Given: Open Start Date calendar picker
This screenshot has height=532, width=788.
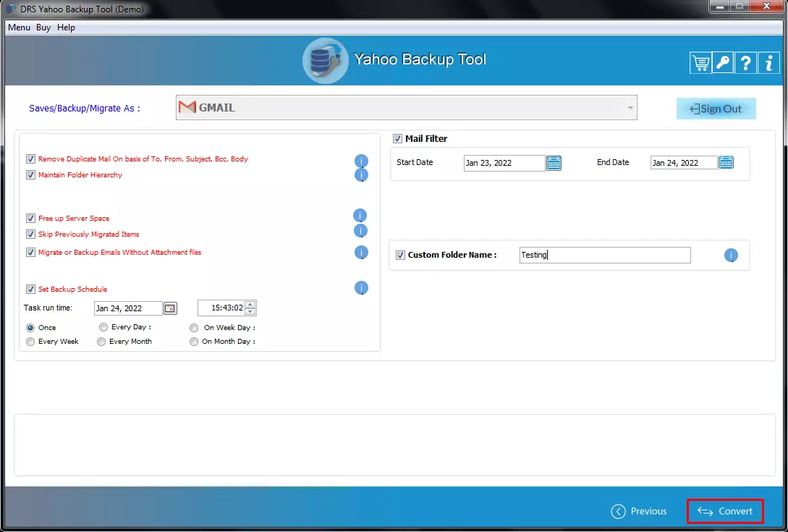Looking at the screenshot, I should point(554,163).
